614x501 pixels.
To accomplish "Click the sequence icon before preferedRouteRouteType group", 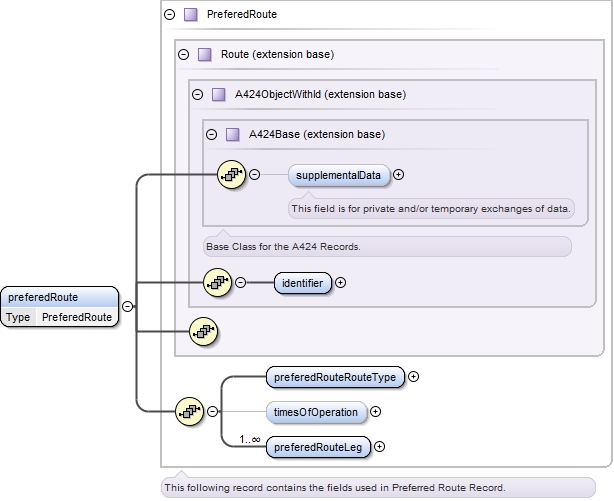I will click(189, 410).
